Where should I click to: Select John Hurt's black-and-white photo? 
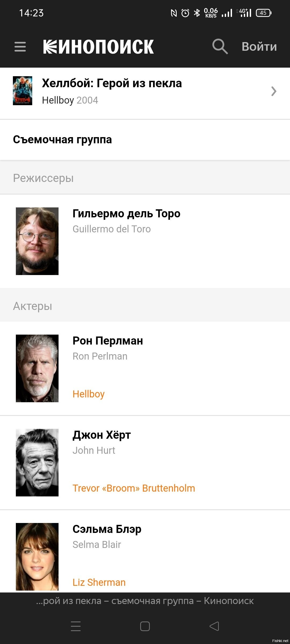(x=37, y=462)
